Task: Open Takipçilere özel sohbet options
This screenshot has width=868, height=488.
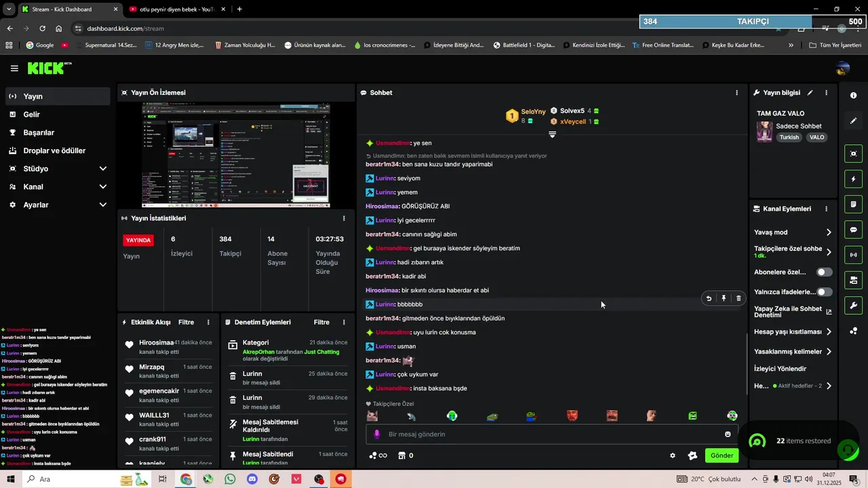Action: (793, 251)
